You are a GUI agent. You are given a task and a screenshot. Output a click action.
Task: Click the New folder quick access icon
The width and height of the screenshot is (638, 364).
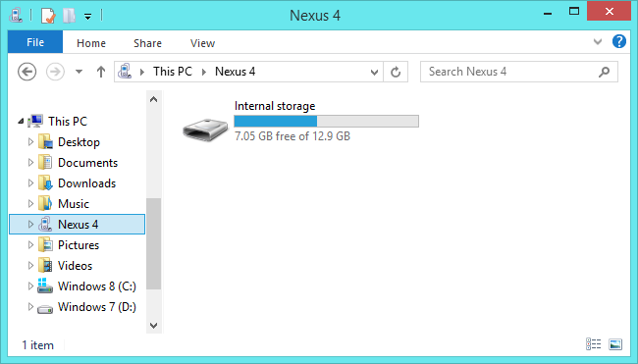69,16
